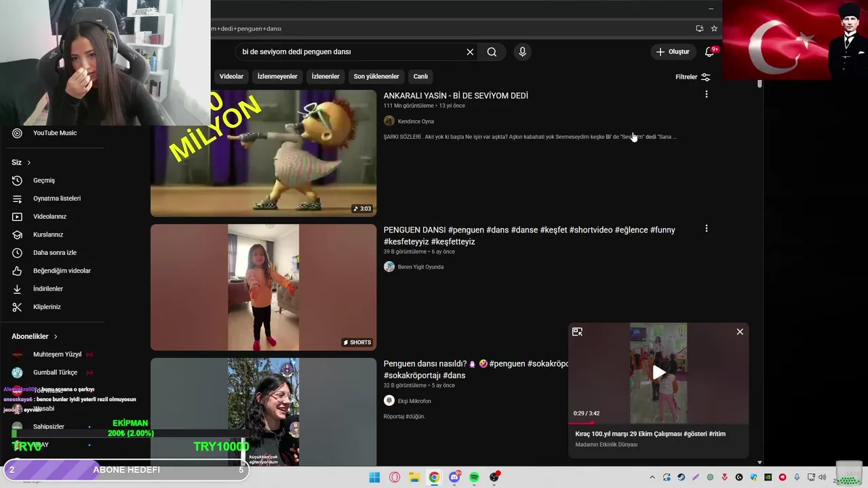Open the Ekşi Mikrofon channel link
This screenshot has width=868, height=488.
[414, 401]
